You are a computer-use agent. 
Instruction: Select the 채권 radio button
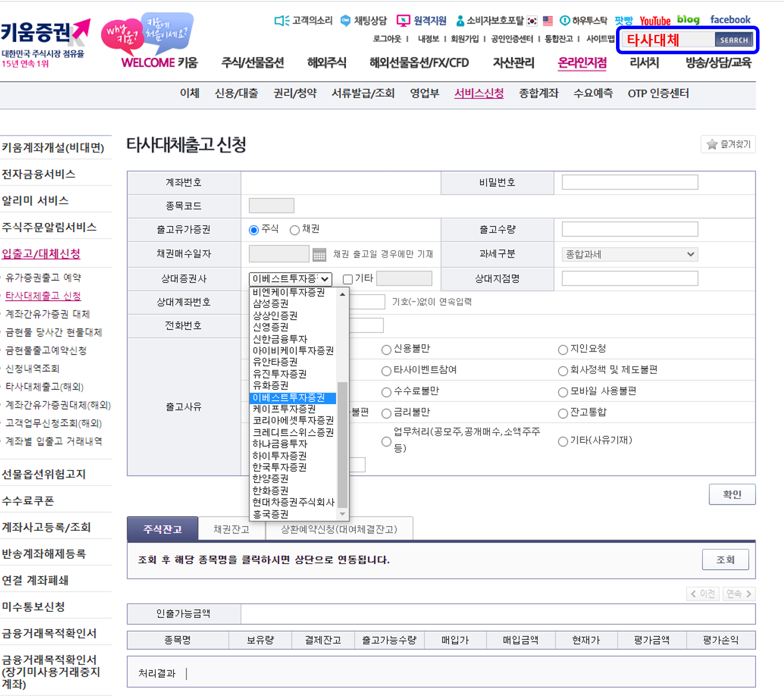point(295,230)
